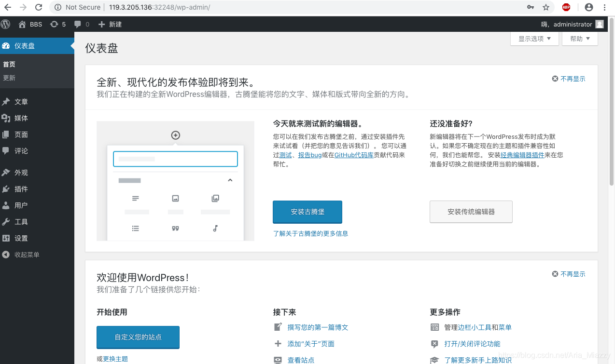Open the Chrome three-dot menu
The image size is (615, 364).
coord(605,7)
